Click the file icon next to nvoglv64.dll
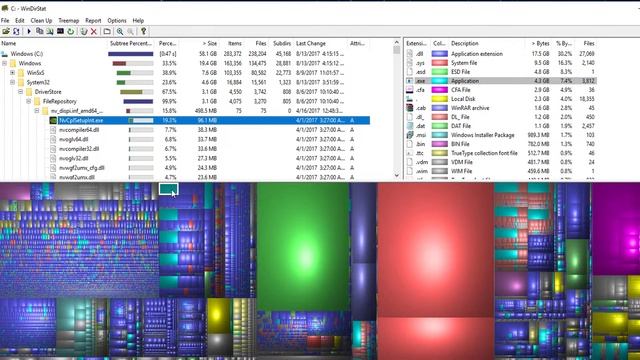Screen dimensions: 640x360 (x=53, y=139)
